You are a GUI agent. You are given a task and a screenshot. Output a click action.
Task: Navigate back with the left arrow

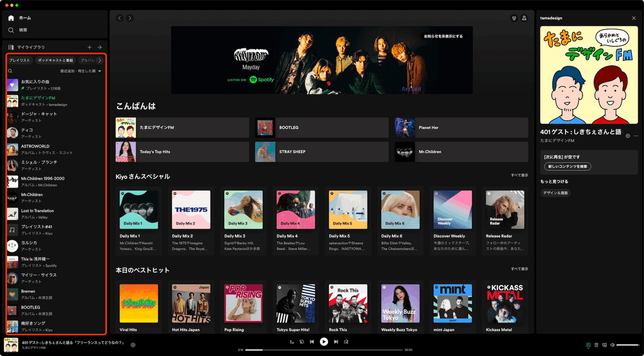(x=120, y=18)
